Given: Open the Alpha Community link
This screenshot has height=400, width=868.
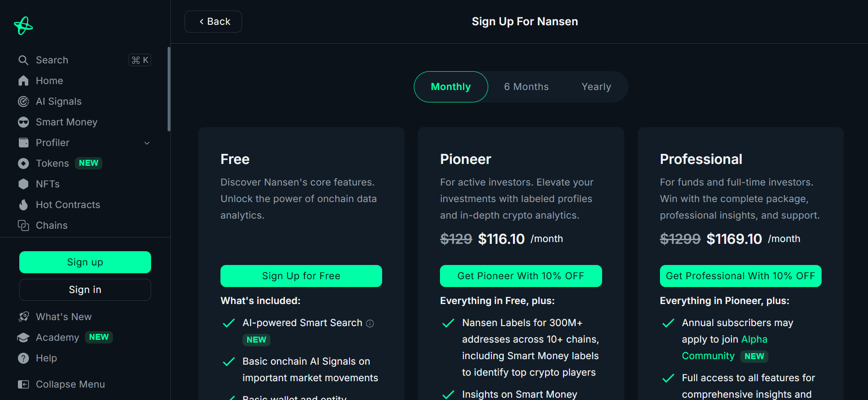Looking at the screenshot, I should [x=725, y=348].
